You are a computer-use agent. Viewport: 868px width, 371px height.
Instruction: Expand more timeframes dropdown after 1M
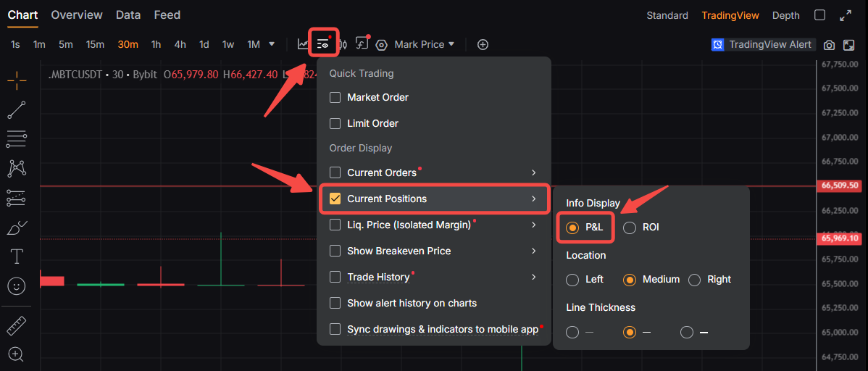pyautogui.click(x=272, y=44)
